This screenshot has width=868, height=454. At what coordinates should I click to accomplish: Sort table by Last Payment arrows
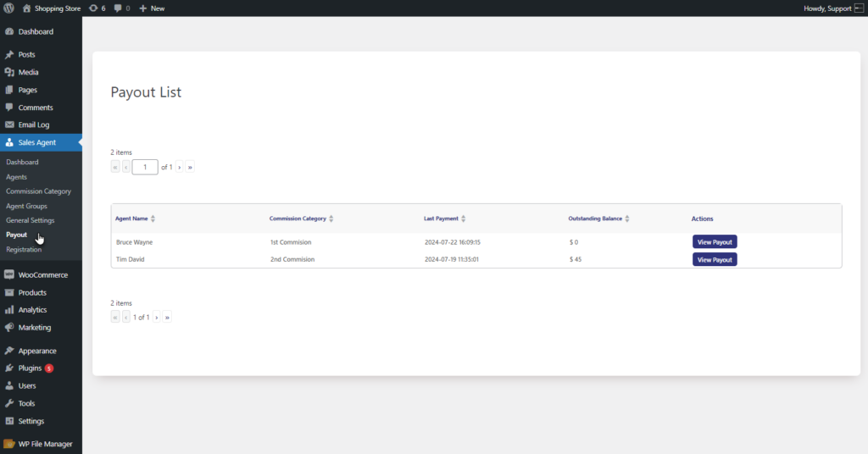click(464, 219)
